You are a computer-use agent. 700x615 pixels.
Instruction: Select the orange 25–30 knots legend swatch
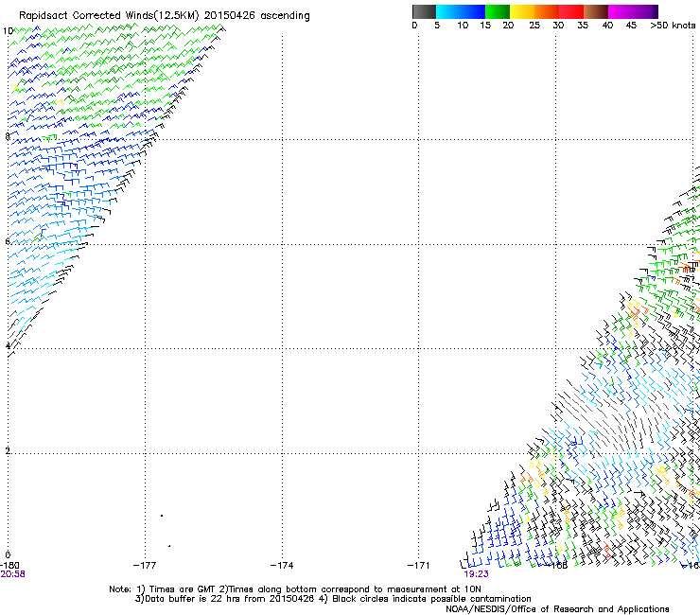point(547,11)
